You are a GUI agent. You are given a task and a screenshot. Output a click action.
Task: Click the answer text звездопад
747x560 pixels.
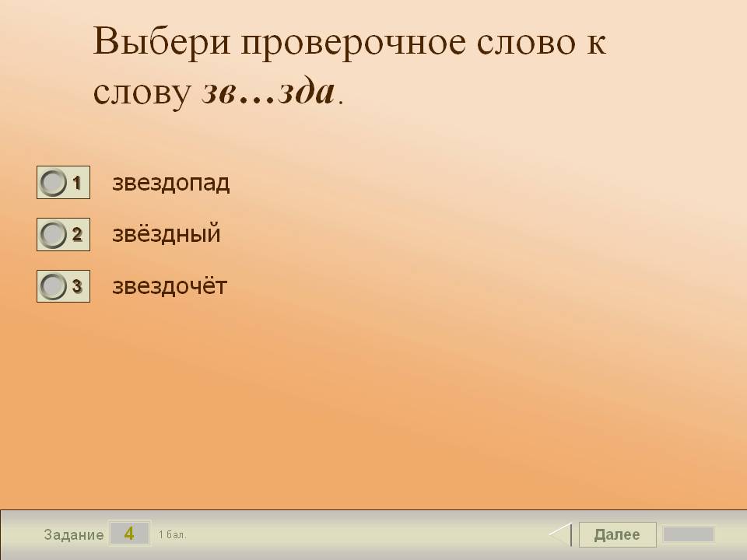click(x=171, y=184)
